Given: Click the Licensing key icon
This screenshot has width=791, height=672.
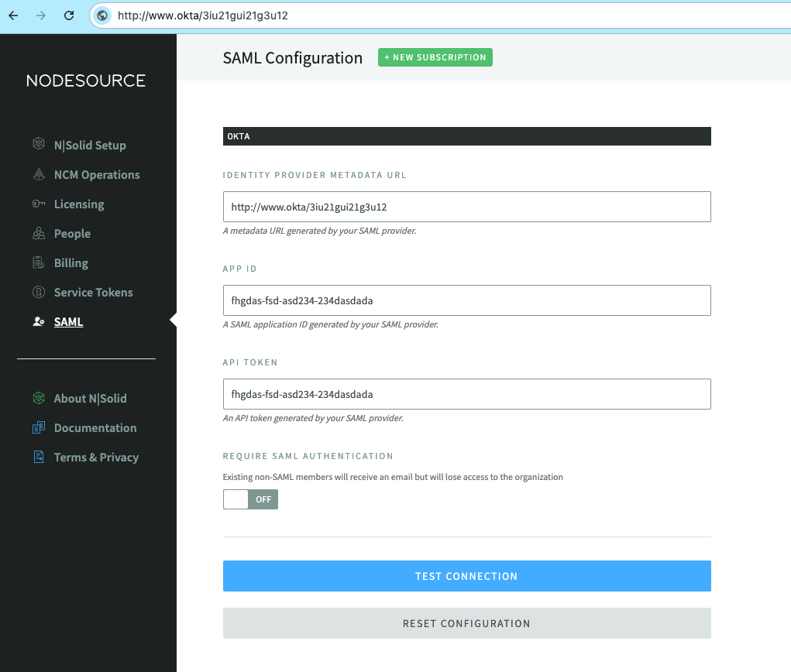Looking at the screenshot, I should (x=39, y=203).
